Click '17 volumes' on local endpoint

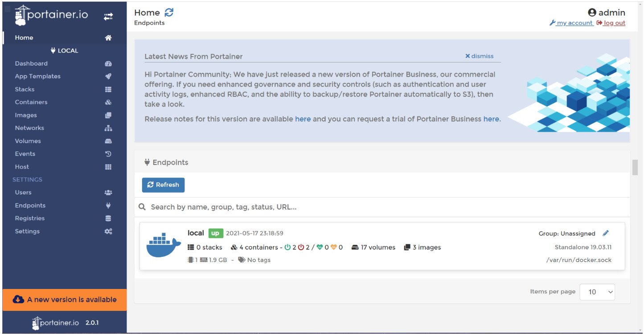coord(373,247)
